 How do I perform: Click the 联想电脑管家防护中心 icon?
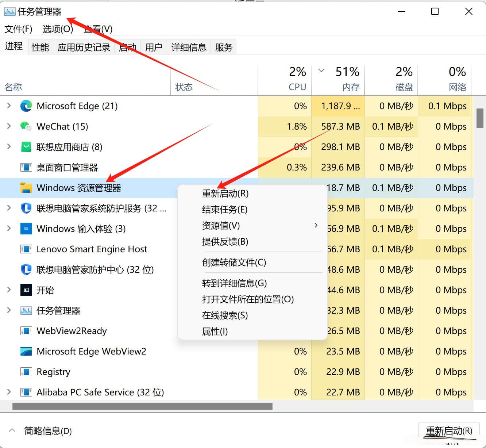[26, 269]
